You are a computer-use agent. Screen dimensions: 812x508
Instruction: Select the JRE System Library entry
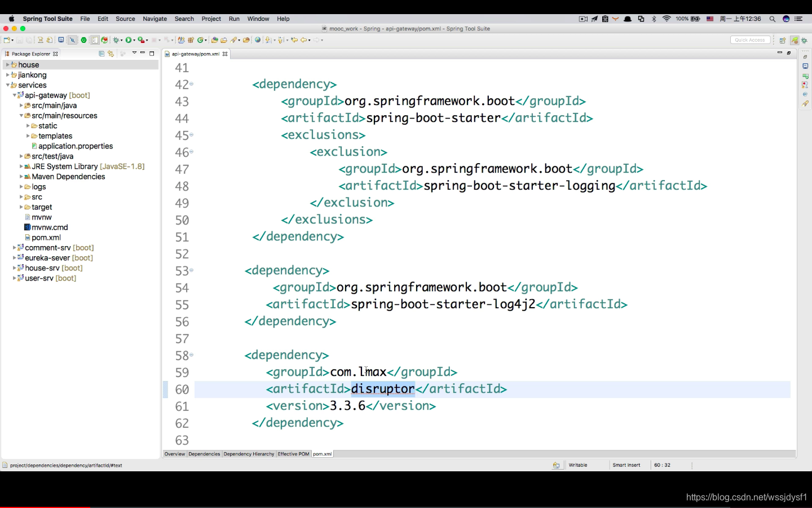[88, 167]
